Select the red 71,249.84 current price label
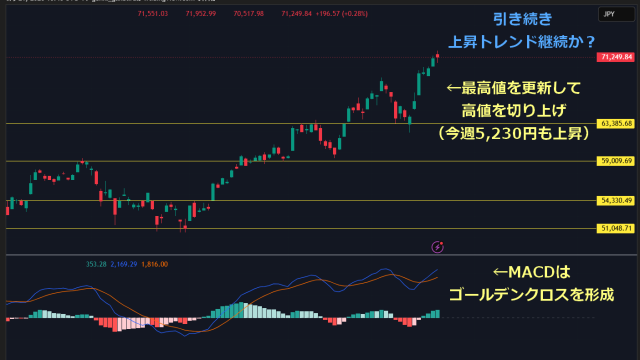The image size is (640, 360). pos(616,57)
